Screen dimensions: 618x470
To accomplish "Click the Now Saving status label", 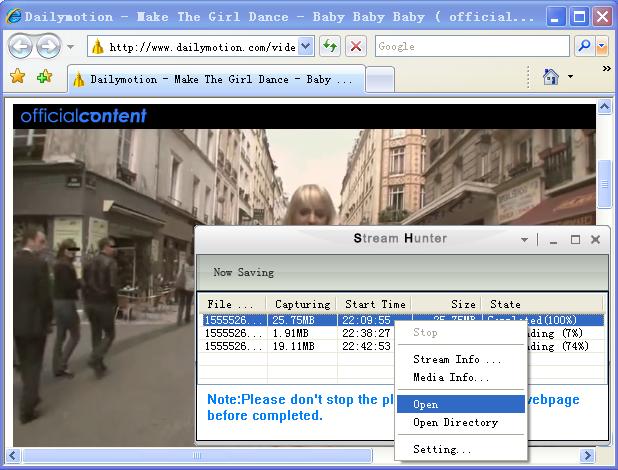I will point(244,272).
